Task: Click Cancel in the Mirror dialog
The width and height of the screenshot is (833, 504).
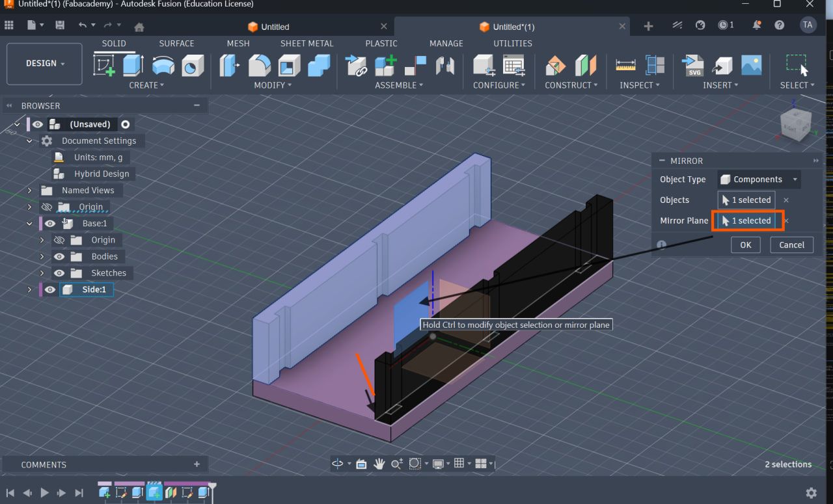Action: pyautogui.click(x=791, y=245)
